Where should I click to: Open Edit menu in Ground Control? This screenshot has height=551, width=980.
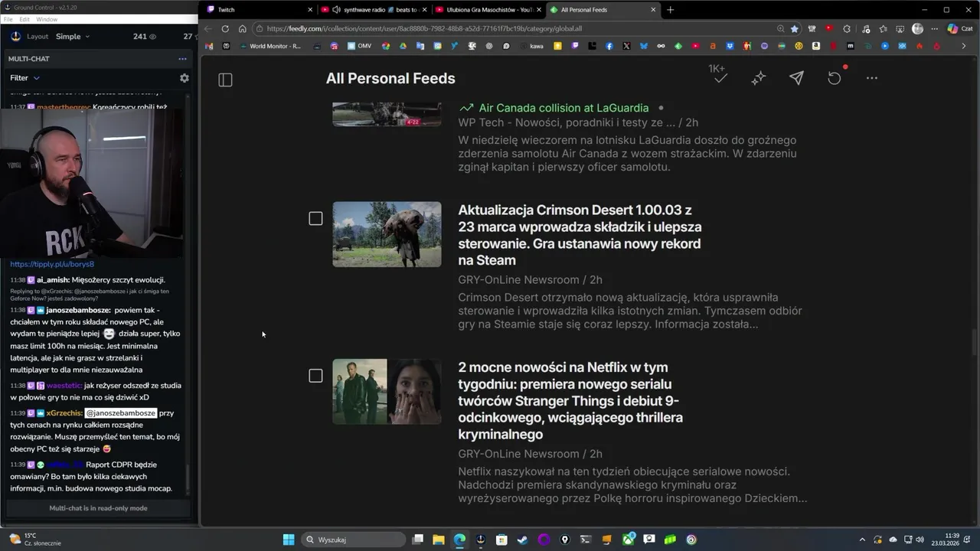click(24, 19)
